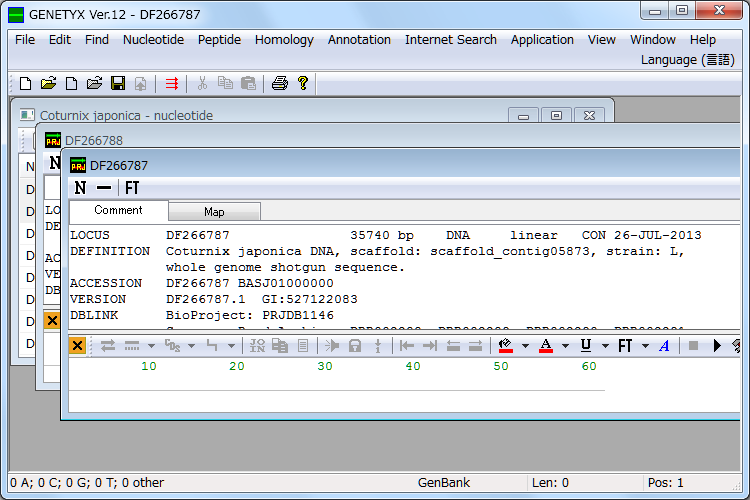750x500 pixels.
Task: Click the lined document icon in sequence toolbar
Action: coord(303,345)
